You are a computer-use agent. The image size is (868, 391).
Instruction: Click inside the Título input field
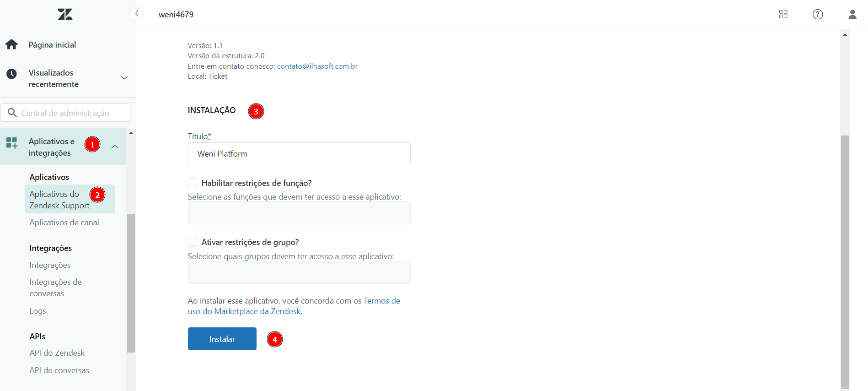tap(299, 154)
